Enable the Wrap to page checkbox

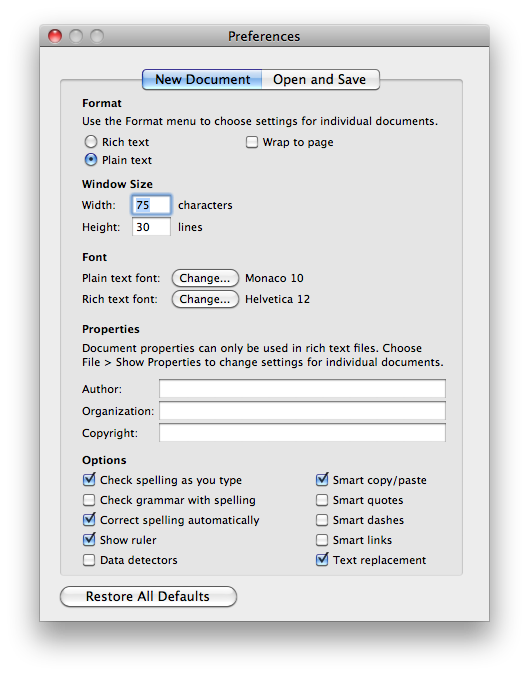[x=252, y=142]
